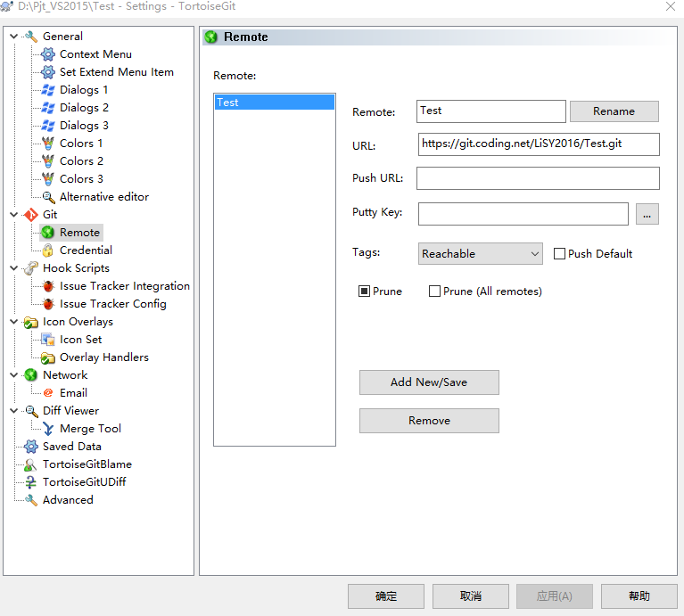Click the Icon Set icon
This screenshot has width=684, height=616.
point(48,340)
